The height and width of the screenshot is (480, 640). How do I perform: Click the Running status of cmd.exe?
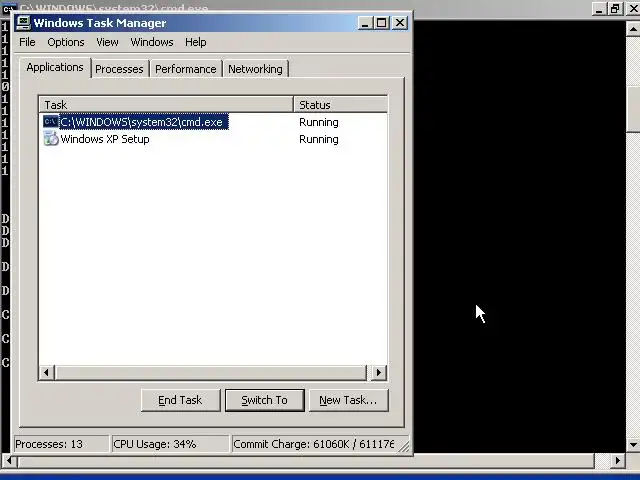pyautogui.click(x=319, y=122)
